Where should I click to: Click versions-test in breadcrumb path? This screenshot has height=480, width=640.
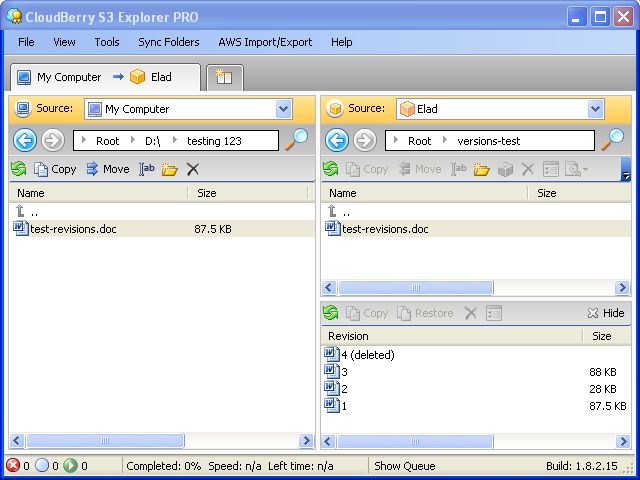point(489,141)
